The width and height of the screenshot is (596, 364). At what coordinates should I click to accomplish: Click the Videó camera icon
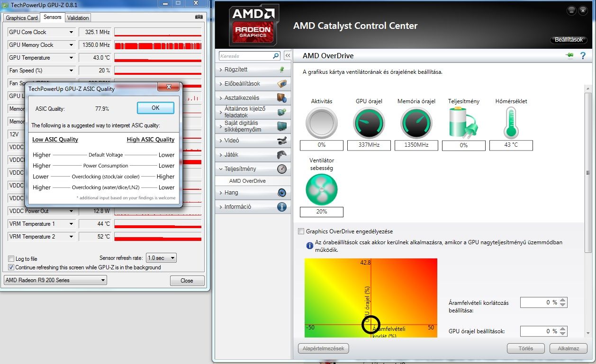point(282,141)
